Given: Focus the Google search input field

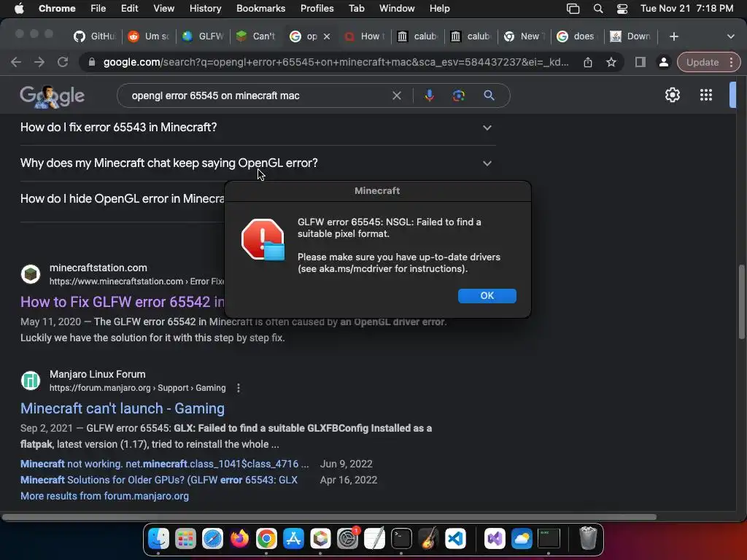Looking at the screenshot, I should pyautogui.click(x=258, y=96).
